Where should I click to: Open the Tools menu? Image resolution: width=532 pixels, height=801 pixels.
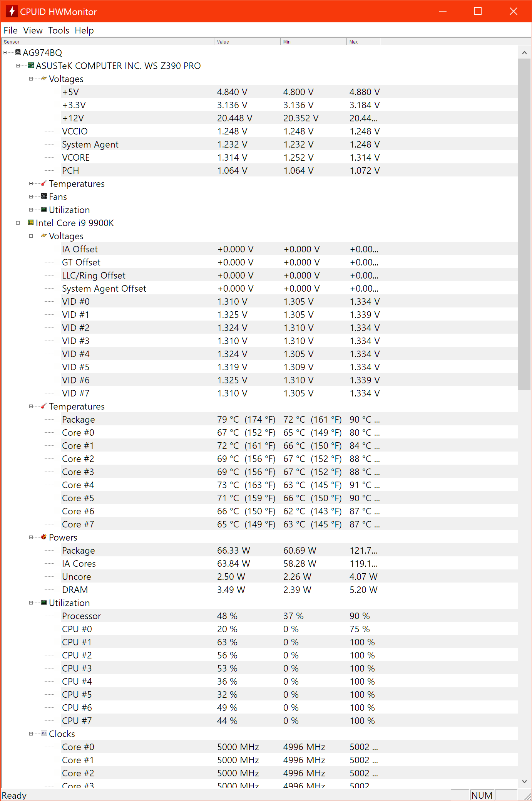pos(59,30)
